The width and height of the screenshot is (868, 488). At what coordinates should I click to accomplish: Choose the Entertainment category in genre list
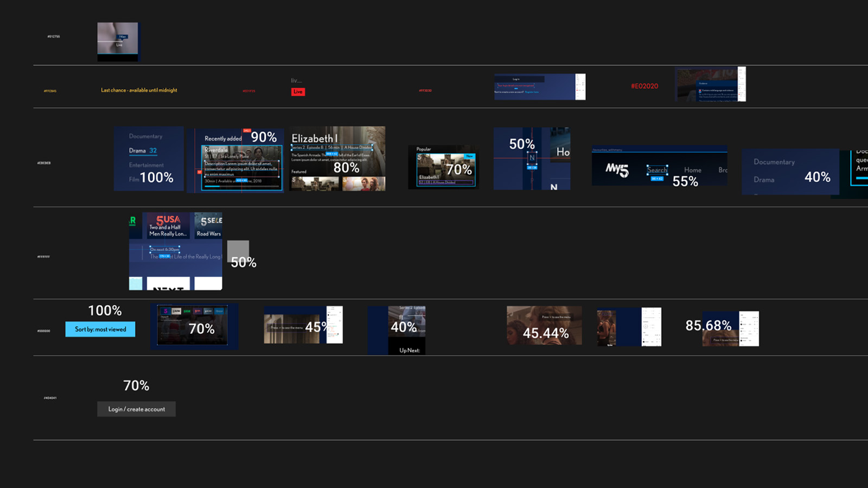tap(146, 165)
